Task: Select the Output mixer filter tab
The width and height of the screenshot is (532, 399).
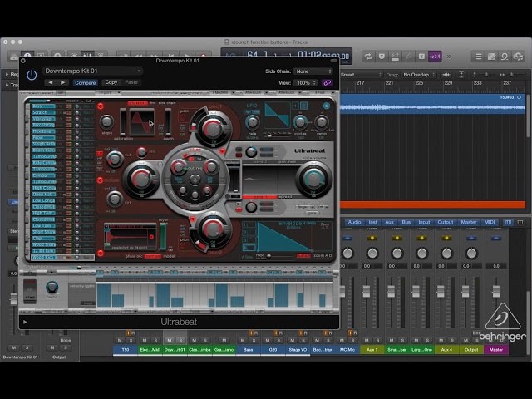Action: (x=446, y=222)
